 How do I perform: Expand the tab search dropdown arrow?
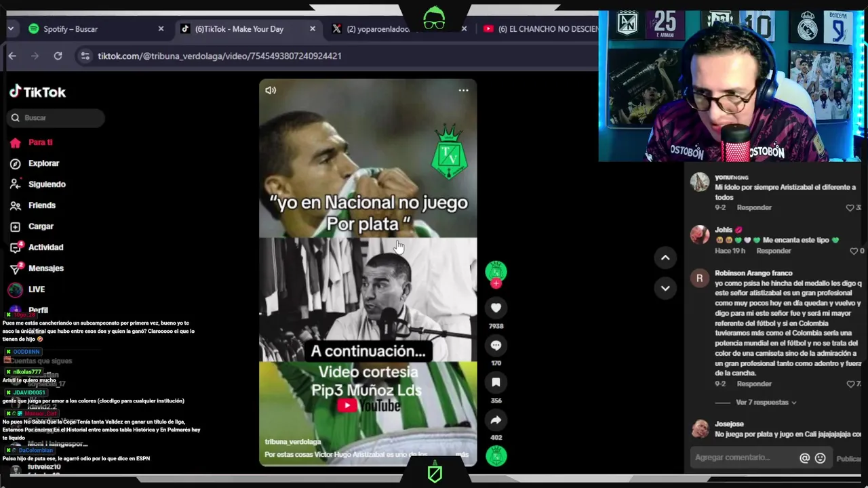[x=10, y=29]
